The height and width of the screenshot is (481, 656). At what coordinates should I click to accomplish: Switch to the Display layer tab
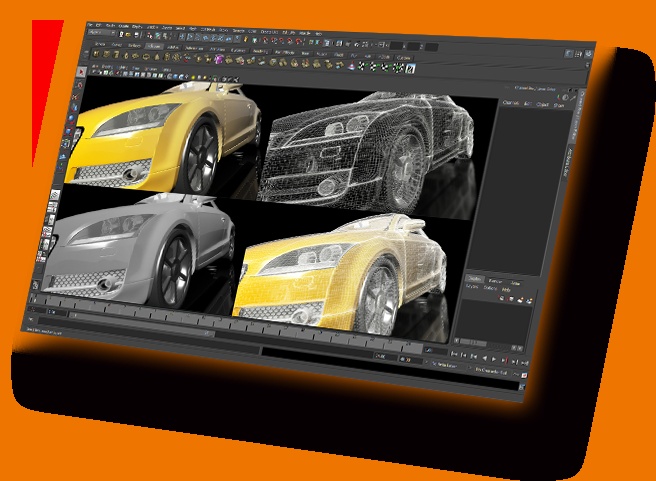[477, 278]
